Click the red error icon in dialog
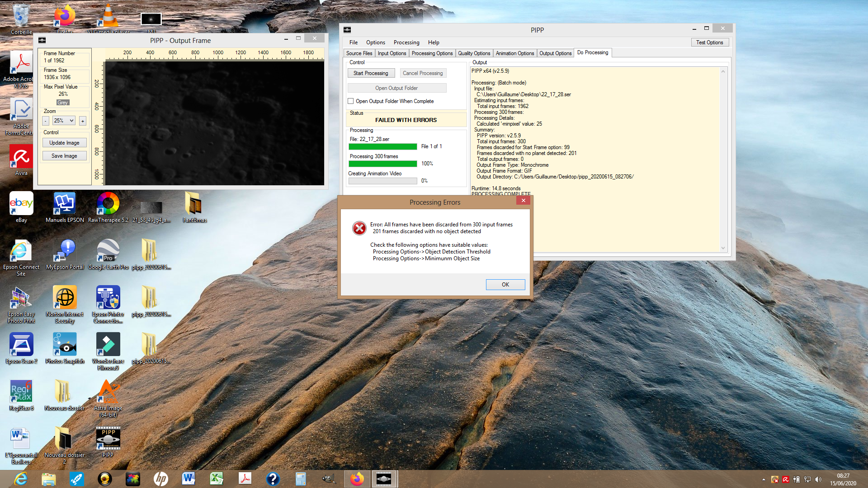Viewport: 868px width, 488px height. (x=359, y=228)
